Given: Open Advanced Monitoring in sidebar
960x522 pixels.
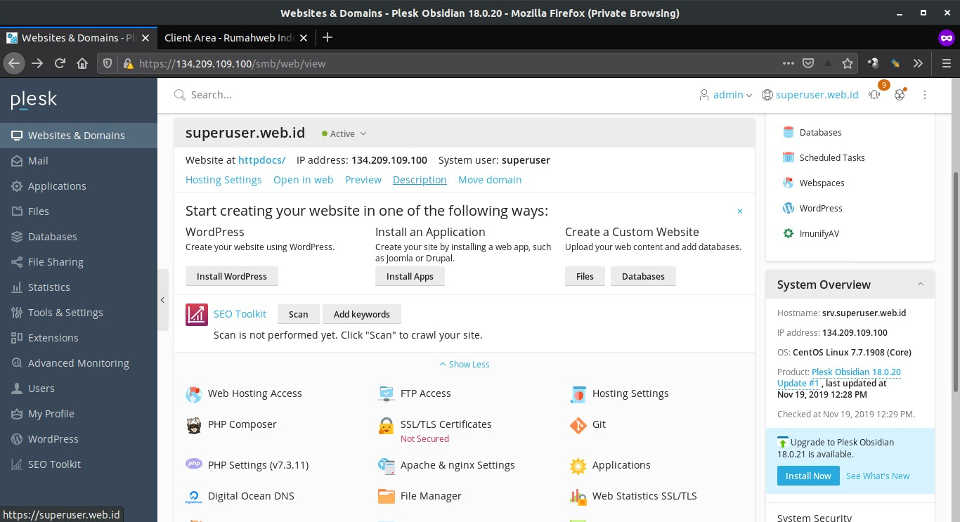Looking at the screenshot, I should tap(78, 363).
